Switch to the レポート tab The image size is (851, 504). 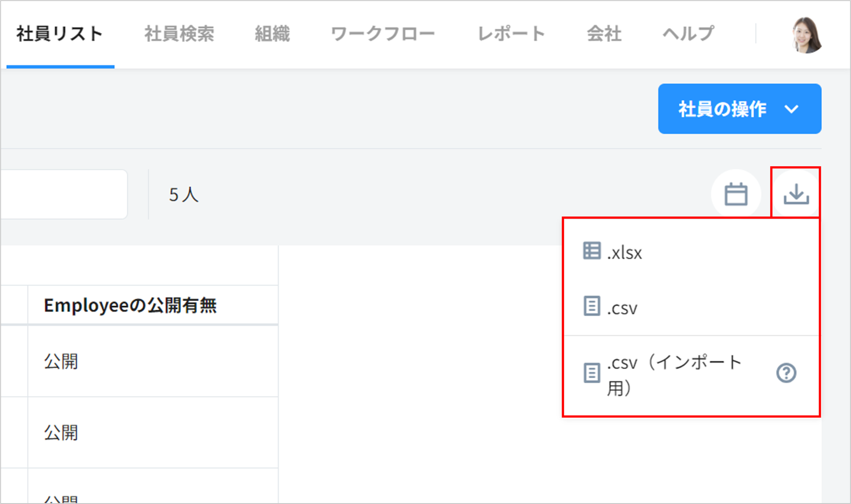[511, 34]
